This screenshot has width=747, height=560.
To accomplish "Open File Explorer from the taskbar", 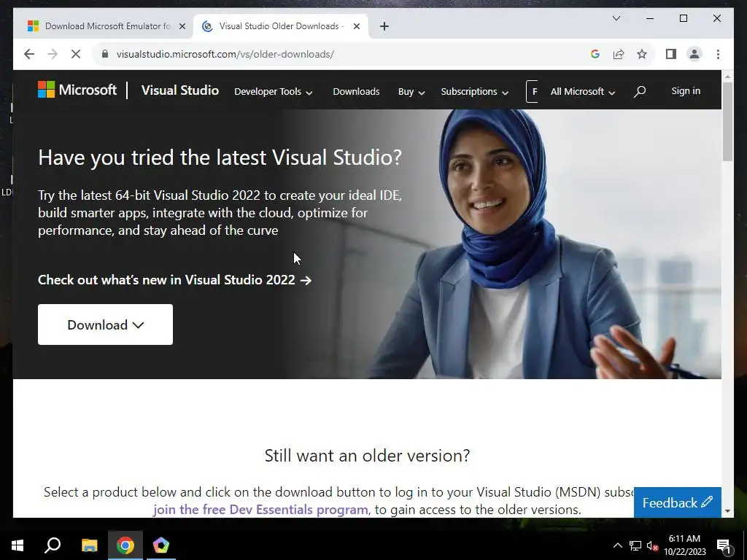I will (x=89, y=545).
